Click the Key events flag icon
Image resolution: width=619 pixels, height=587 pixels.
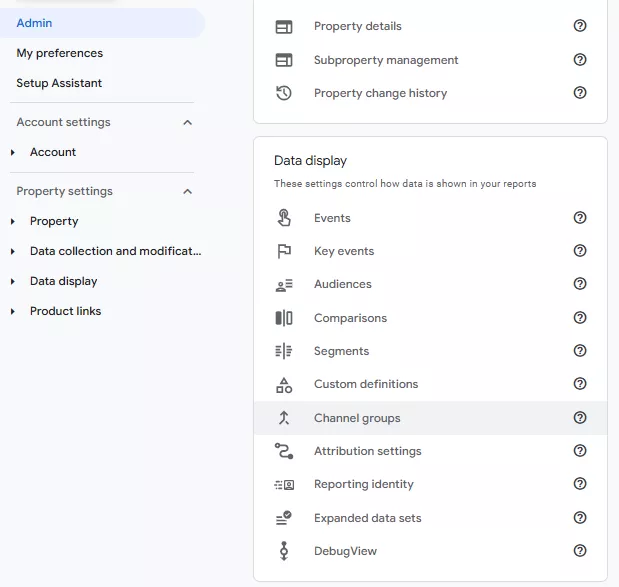tap(284, 251)
